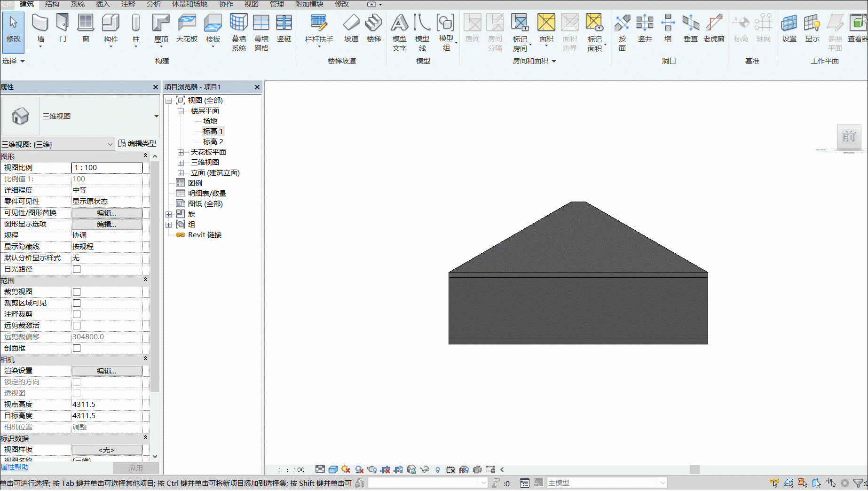Open the 结构 ribbon tab
The image size is (868, 491).
pos(52,4)
